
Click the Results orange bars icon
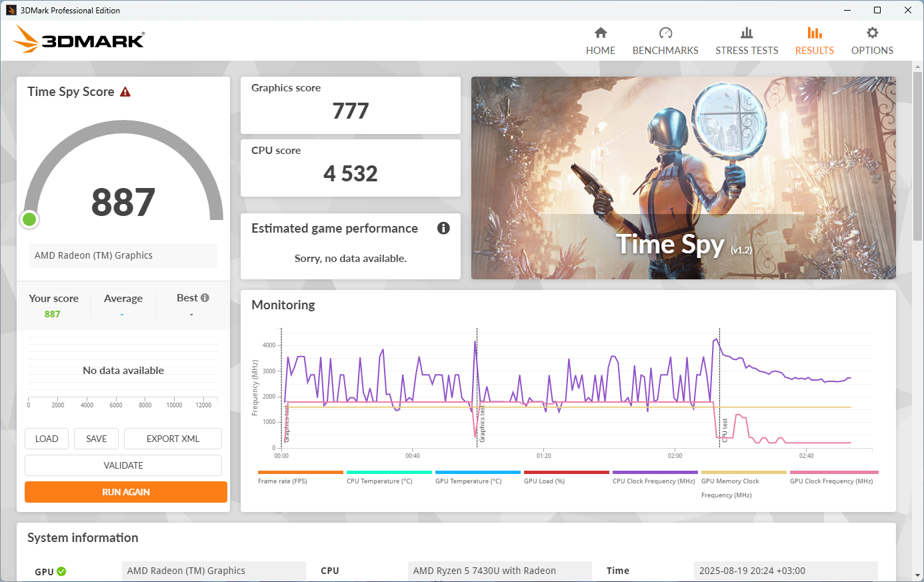coord(815,33)
